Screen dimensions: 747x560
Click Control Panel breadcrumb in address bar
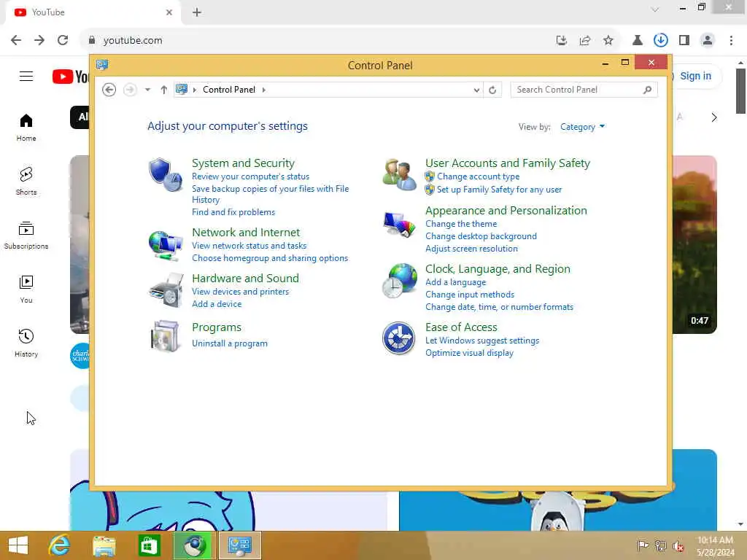point(228,90)
